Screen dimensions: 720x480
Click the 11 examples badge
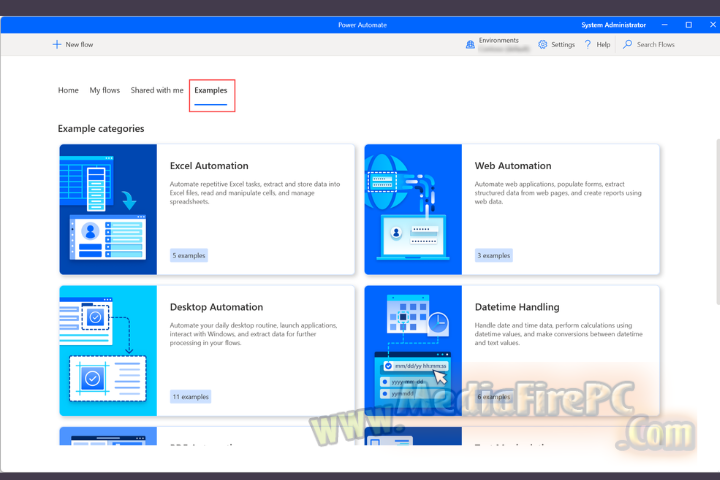191,397
